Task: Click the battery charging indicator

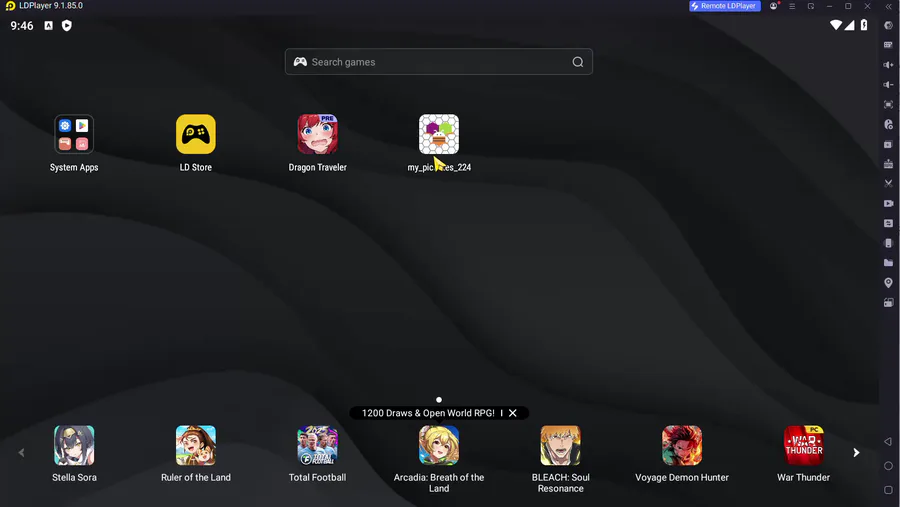Action: pos(864,25)
